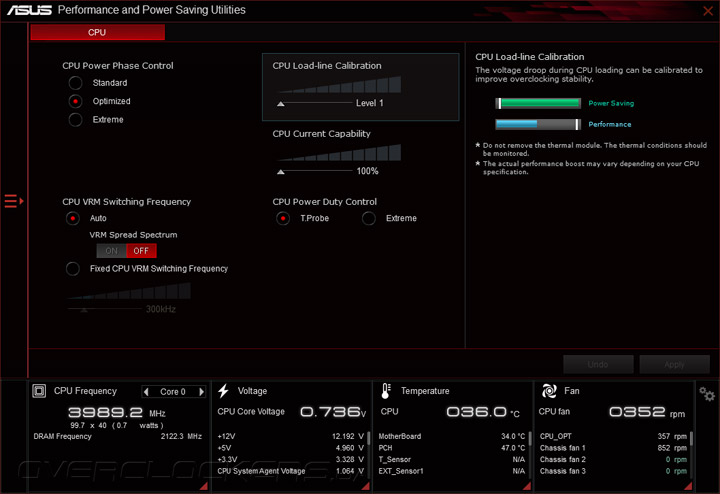
Task: Click the EXT_Sensor1 temperature row
Action: click(452, 471)
